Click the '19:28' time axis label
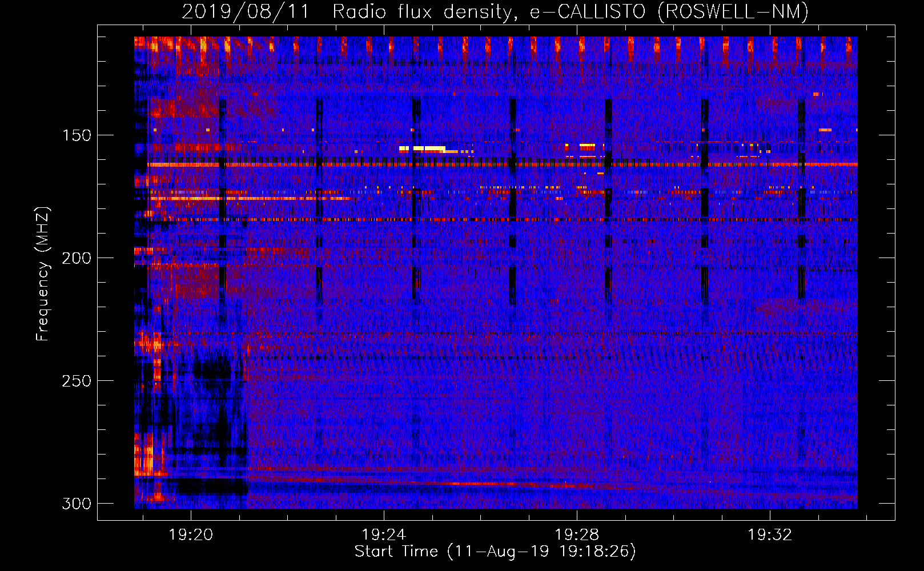Viewport: 924px width, 571px height. coord(577,534)
